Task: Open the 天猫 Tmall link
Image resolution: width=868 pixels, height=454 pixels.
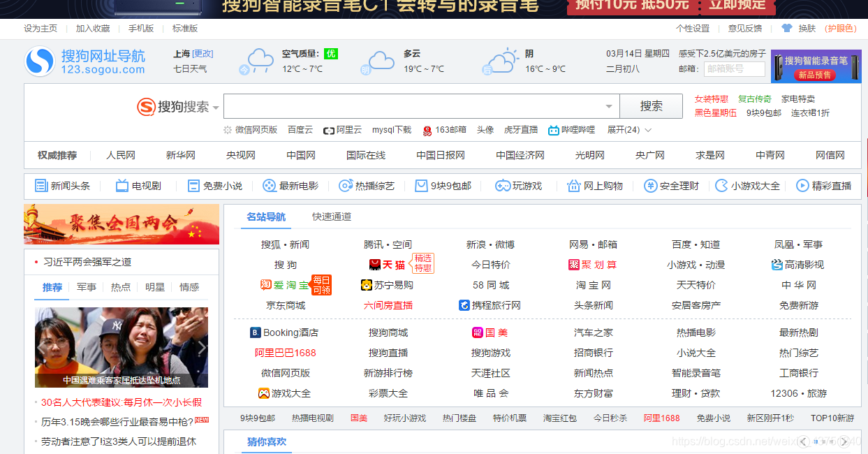Action: click(387, 265)
